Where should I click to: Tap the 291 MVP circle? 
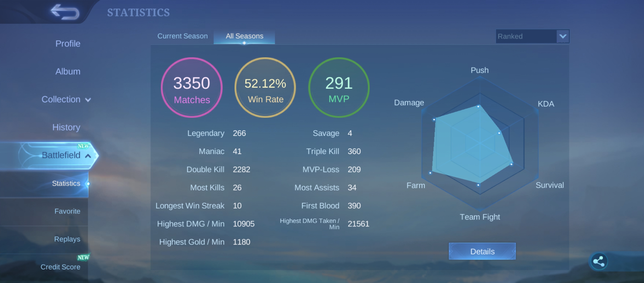339,88
